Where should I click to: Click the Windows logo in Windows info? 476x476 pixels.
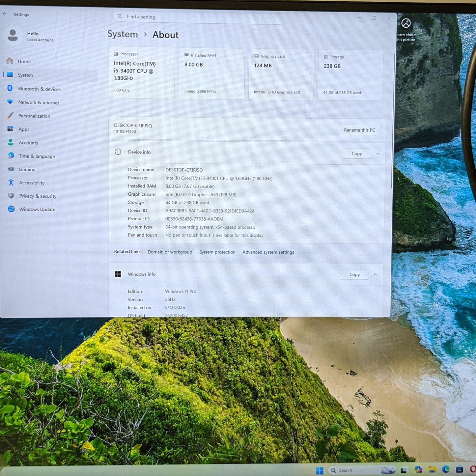[x=118, y=274]
